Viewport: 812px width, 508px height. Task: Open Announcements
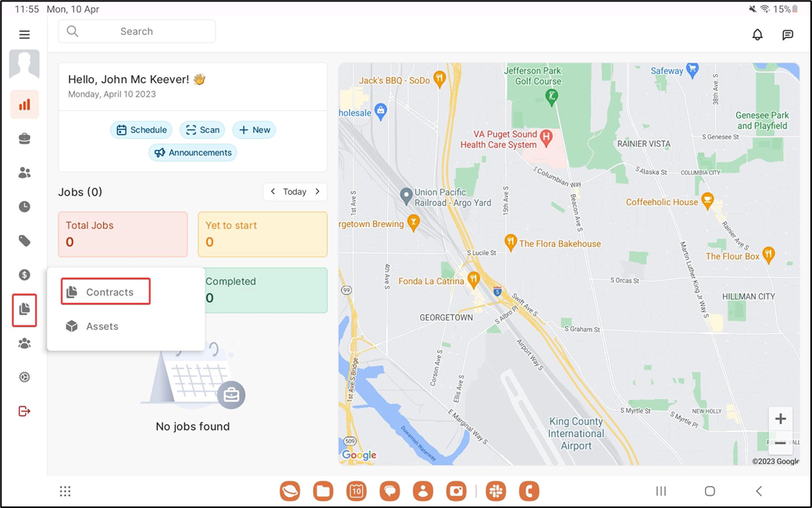tap(193, 153)
